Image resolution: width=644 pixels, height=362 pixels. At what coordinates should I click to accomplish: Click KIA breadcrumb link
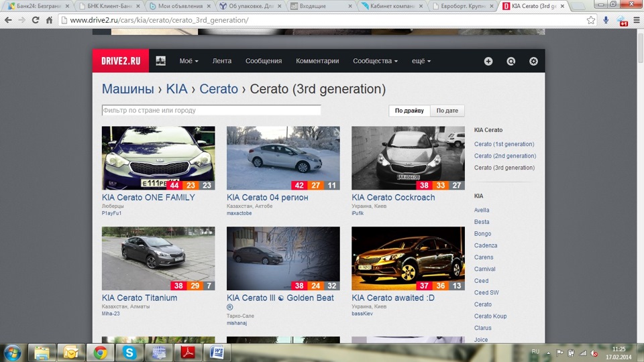coord(176,88)
